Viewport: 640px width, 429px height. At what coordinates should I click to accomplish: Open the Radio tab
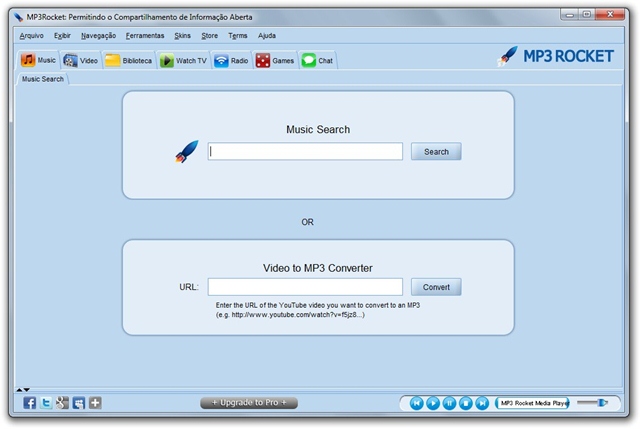click(x=231, y=61)
